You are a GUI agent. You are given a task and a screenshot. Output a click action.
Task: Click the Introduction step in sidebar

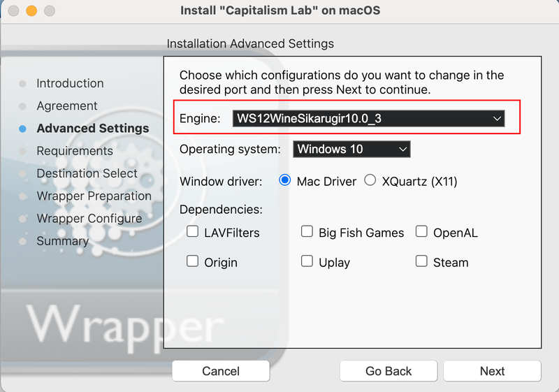(x=70, y=83)
